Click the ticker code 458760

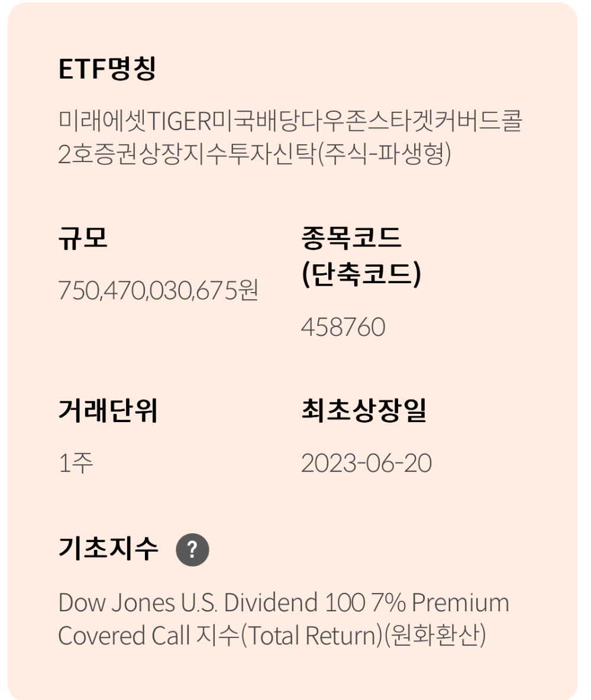[343, 327]
